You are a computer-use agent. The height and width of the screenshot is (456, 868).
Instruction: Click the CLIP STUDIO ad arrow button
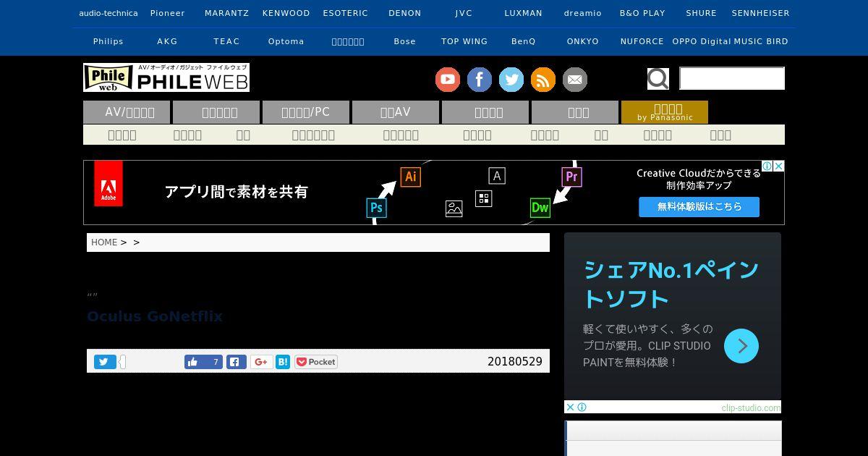tap(741, 346)
